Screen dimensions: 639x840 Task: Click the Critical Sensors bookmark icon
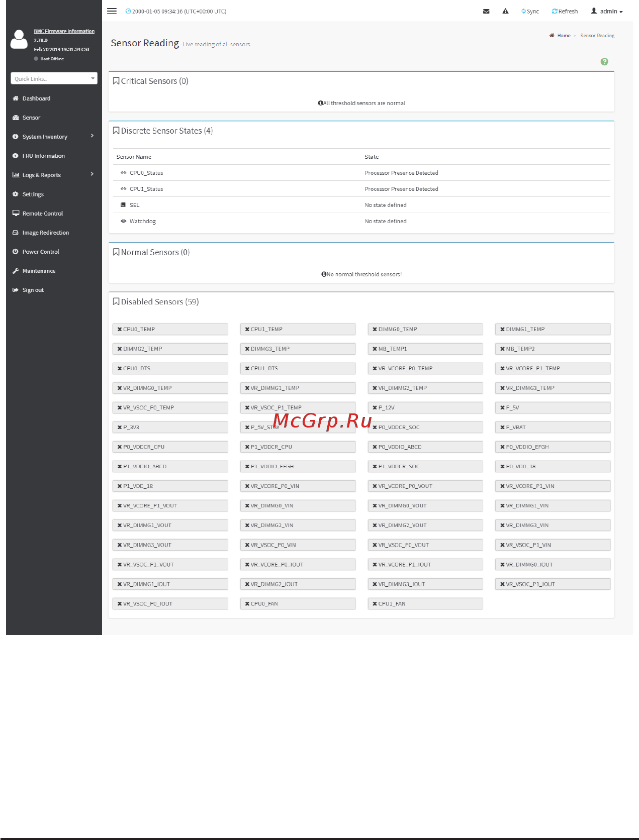point(116,81)
